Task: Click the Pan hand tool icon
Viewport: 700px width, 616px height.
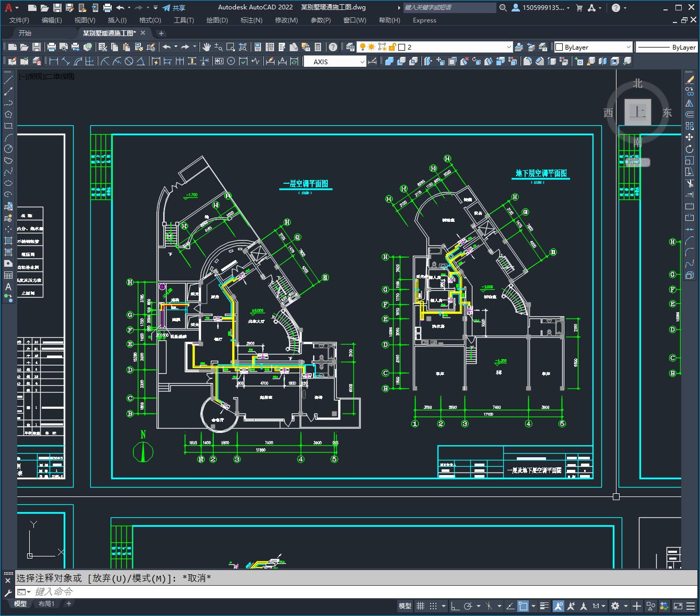Action: point(207,47)
